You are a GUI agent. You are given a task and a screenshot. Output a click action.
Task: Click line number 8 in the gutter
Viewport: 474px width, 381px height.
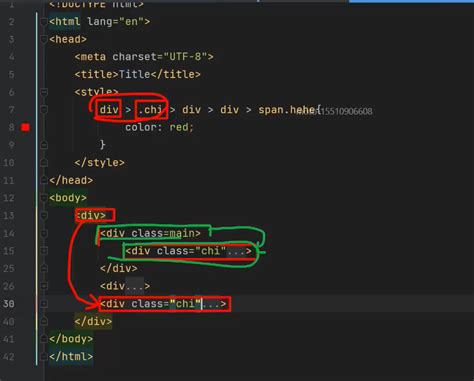click(11, 127)
